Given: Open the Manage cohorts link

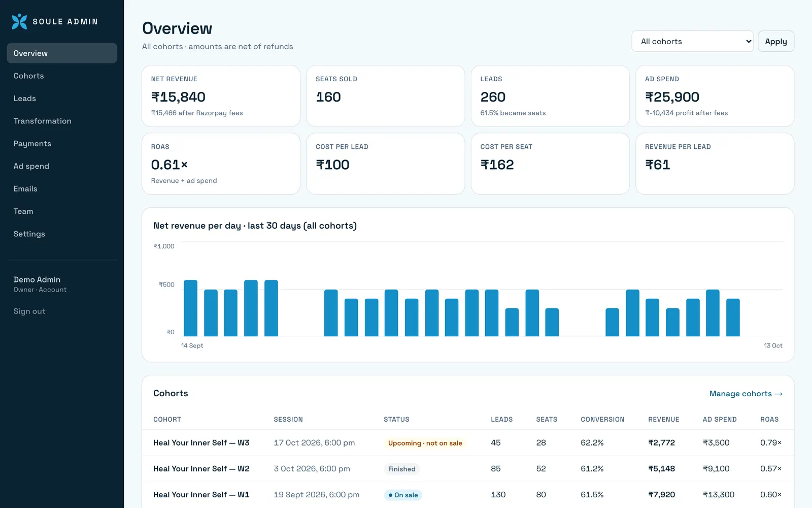Looking at the screenshot, I should click(746, 394).
